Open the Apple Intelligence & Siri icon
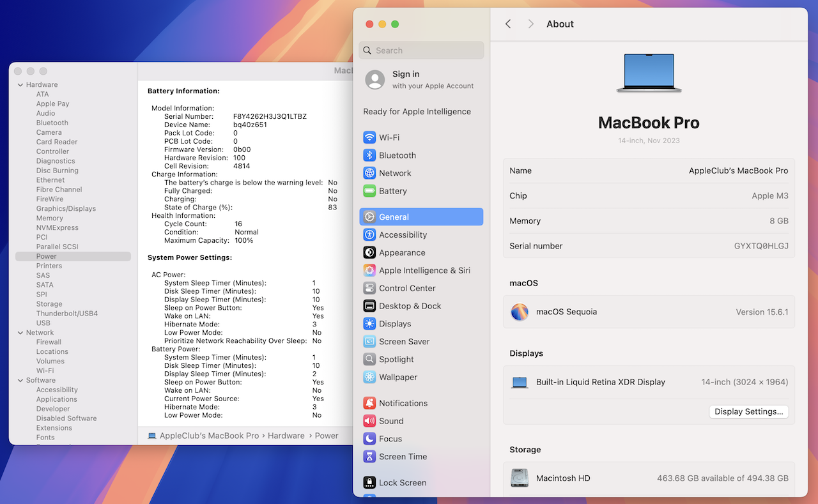 (369, 270)
